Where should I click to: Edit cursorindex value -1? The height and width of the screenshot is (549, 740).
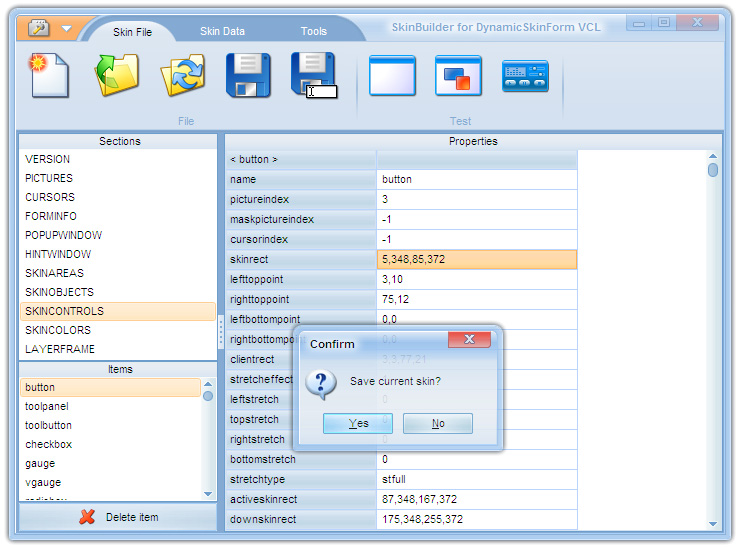point(477,239)
